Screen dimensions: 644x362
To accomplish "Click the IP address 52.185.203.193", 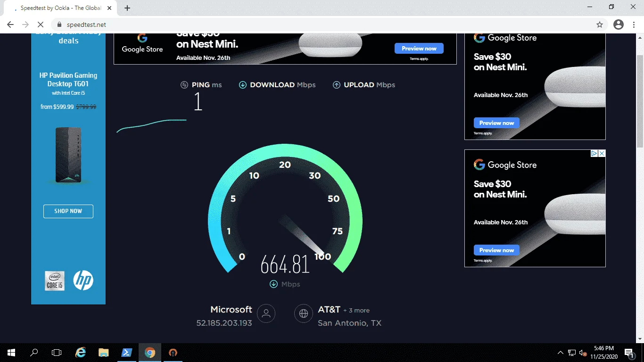I will [x=224, y=323].
